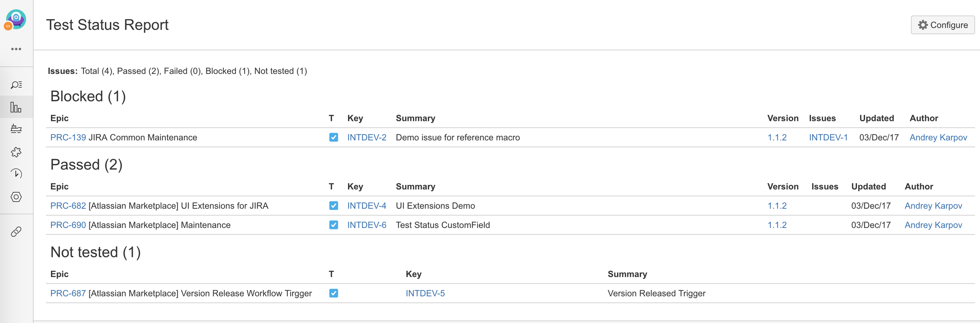Image resolution: width=980 pixels, height=323 pixels.
Task: Click the circular arrow sidebar icon
Action: point(16,174)
